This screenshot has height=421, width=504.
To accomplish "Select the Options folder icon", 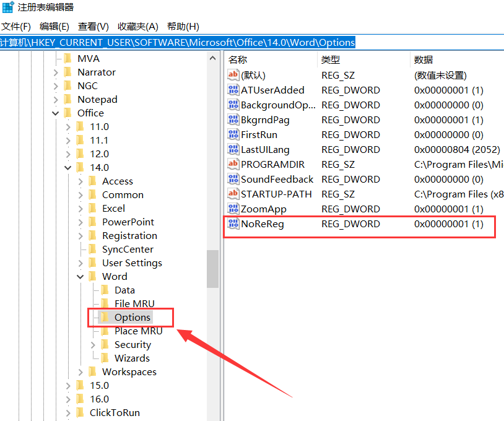I will (x=105, y=317).
